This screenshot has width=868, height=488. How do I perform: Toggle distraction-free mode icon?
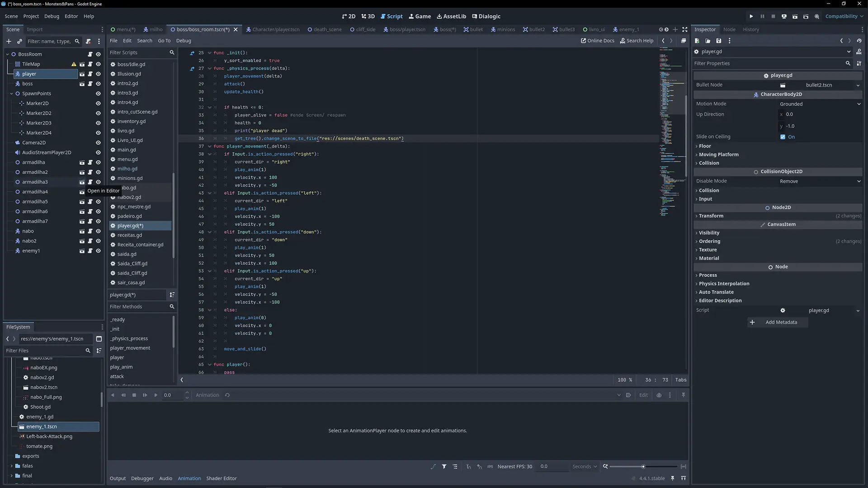coord(684,29)
